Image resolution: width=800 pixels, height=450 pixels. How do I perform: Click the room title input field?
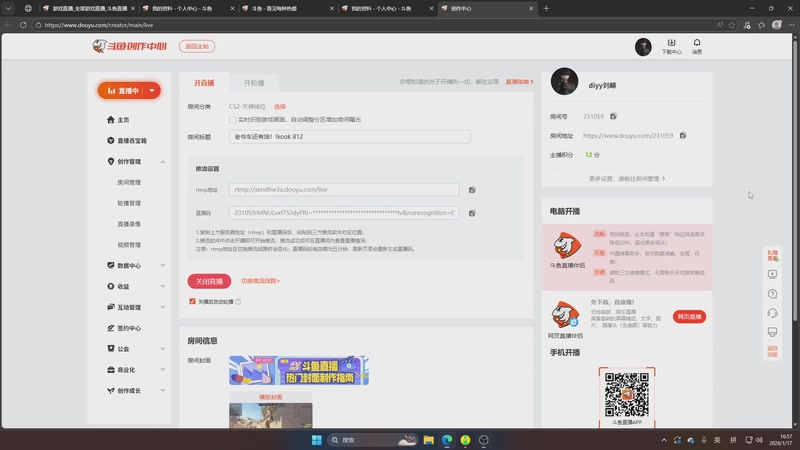point(349,137)
